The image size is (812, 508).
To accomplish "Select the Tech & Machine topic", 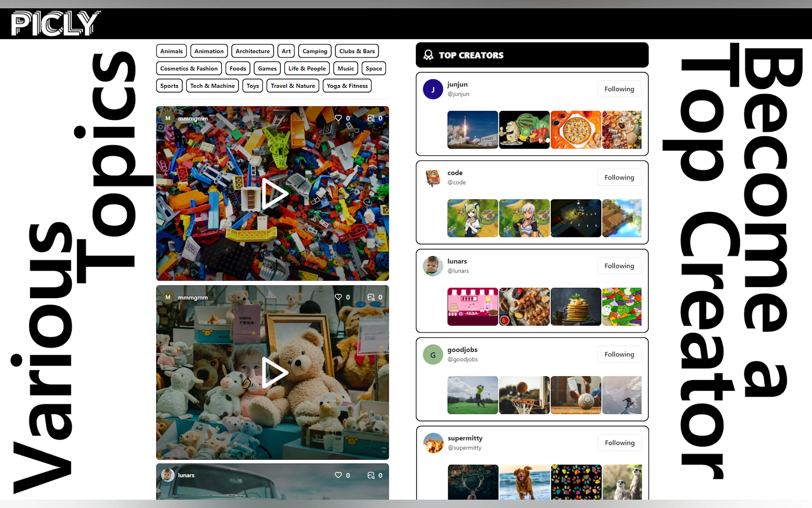I will click(x=212, y=86).
